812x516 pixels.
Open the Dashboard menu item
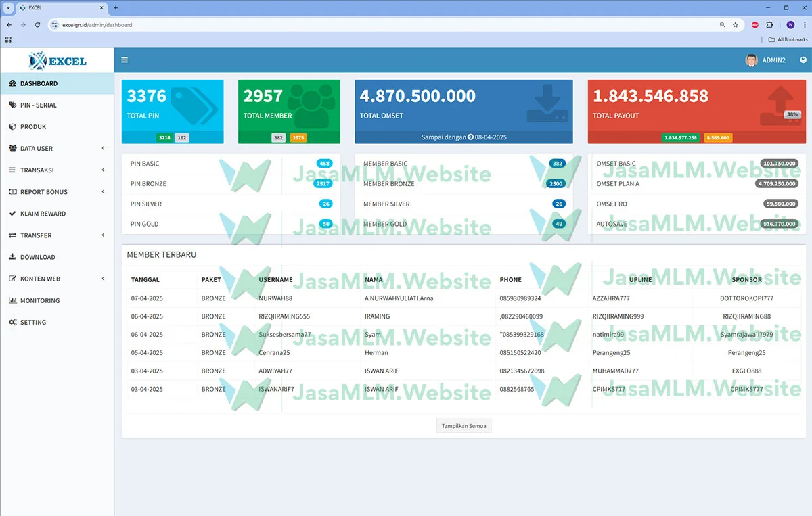pos(57,84)
